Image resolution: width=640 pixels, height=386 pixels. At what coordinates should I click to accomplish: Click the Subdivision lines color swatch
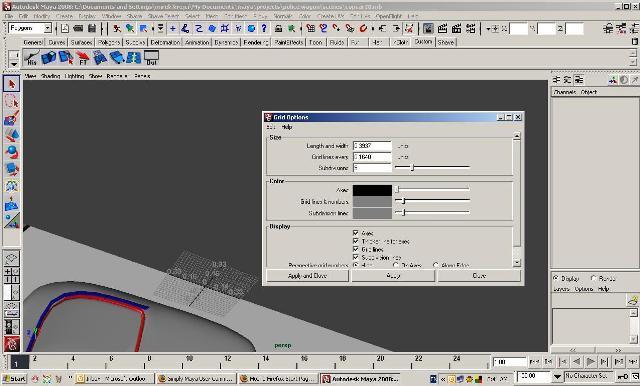click(372, 213)
